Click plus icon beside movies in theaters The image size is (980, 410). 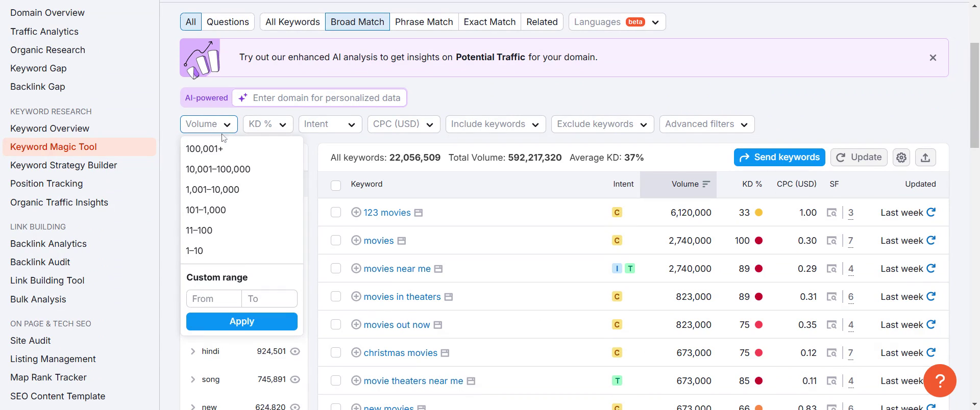coord(356,296)
